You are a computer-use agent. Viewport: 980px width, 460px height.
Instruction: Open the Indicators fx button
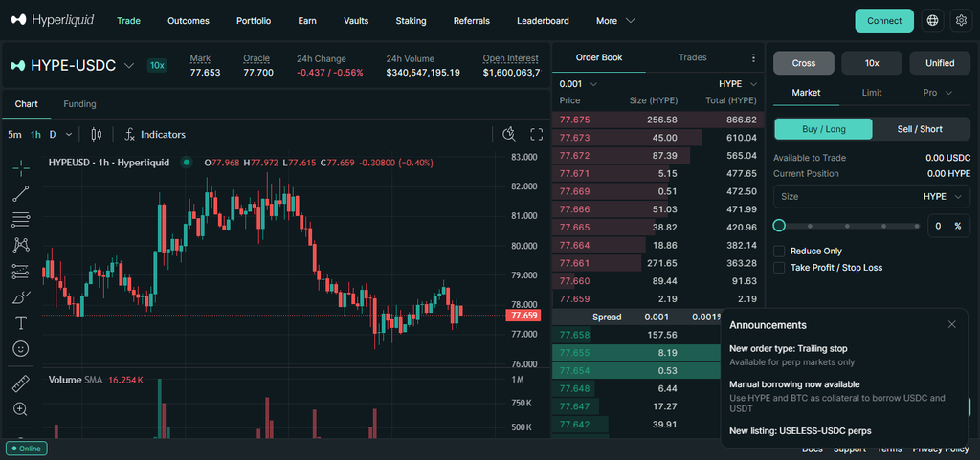pyautogui.click(x=155, y=134)
